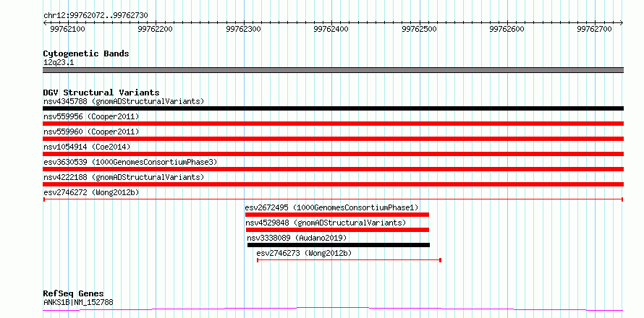Image resolution: width=644 pixels, height=318 pixels.
Task: Click ruler position 99762400
Action: click(331, 29)
